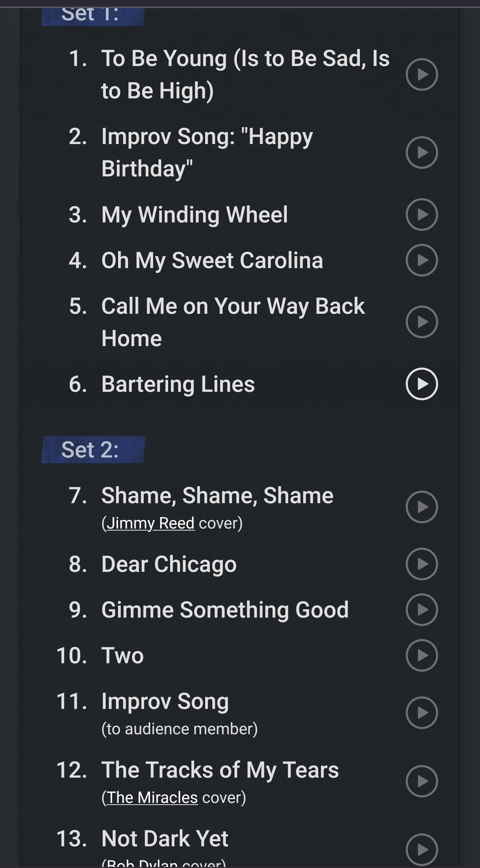Play "Not Dark Yet" track
Screen dimensions: 480x868
pyautogui.click(x=421, y=849)
